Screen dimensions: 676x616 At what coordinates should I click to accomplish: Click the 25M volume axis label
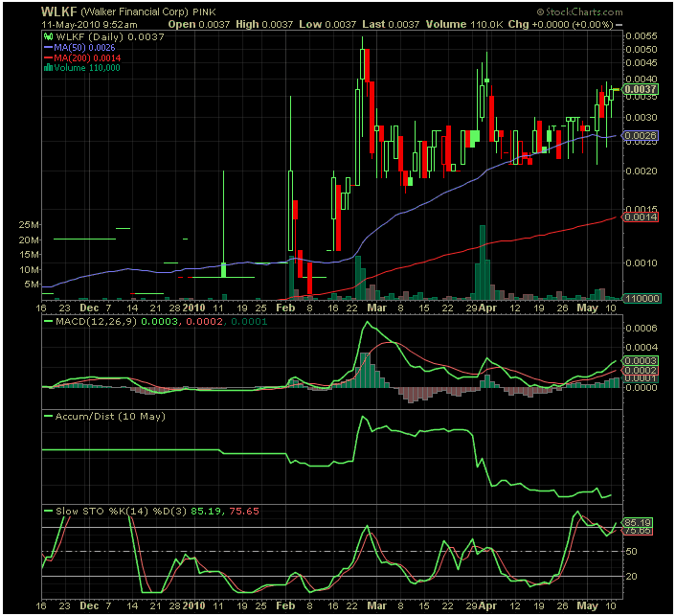(x=29, y=225)
